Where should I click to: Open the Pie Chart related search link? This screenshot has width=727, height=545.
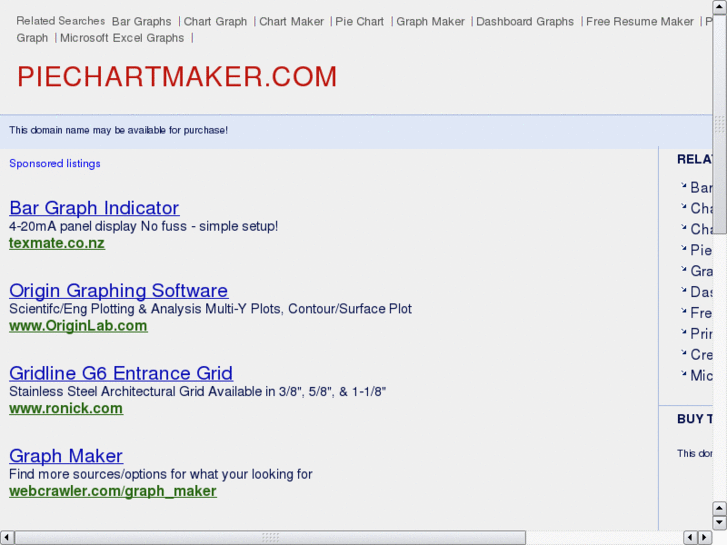tap(359, 21)
